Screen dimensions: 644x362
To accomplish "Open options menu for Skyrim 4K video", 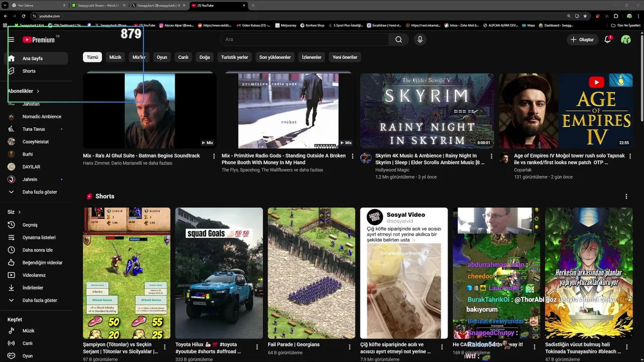I will click(491, 156).
